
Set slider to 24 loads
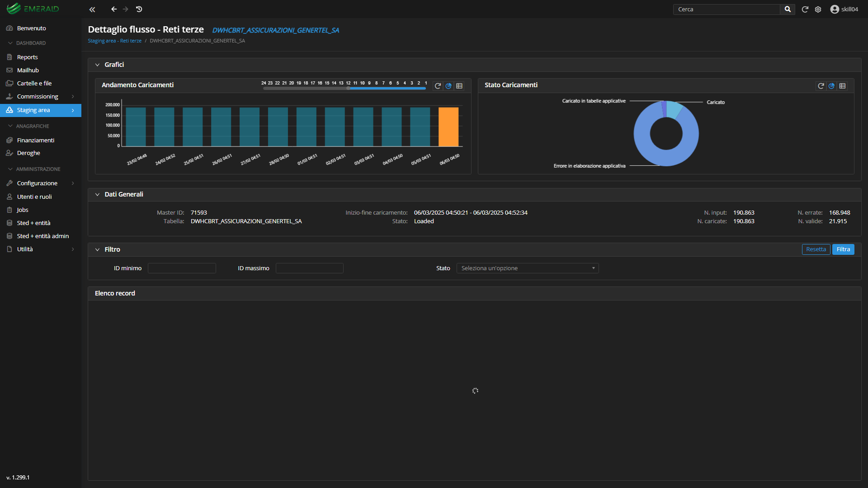click(x=264, y=83)
